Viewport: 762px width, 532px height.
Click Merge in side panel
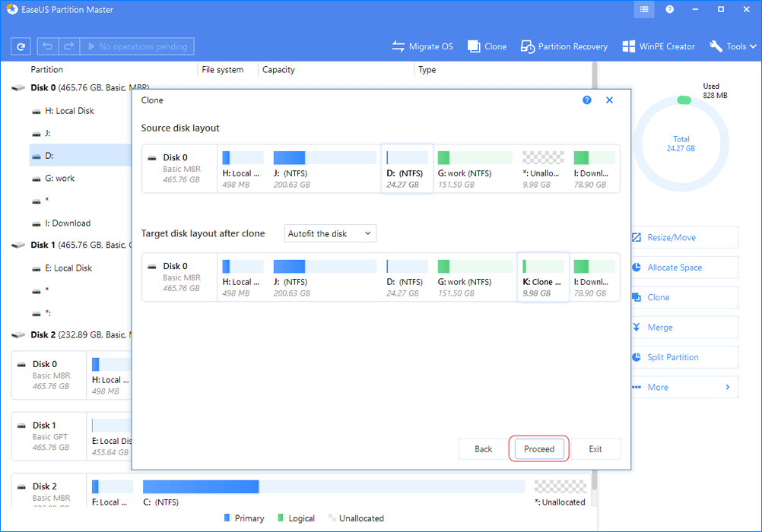click(685, 328)
